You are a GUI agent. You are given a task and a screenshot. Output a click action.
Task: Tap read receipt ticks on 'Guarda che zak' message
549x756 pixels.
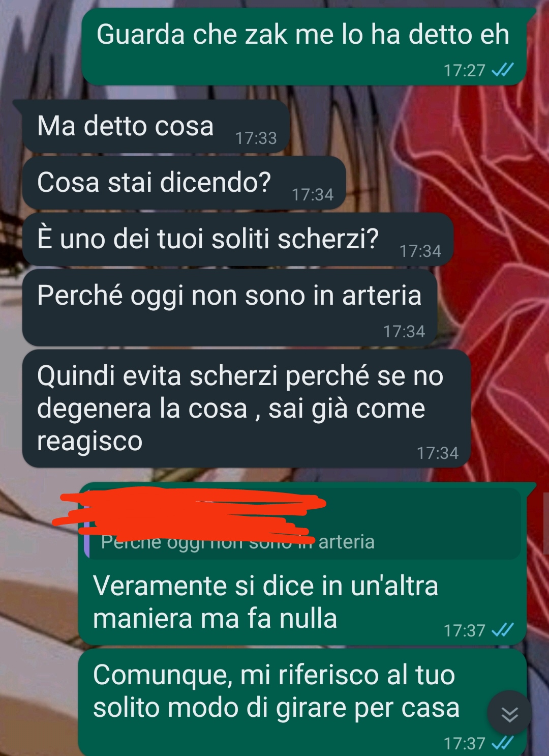coord(503,70)
